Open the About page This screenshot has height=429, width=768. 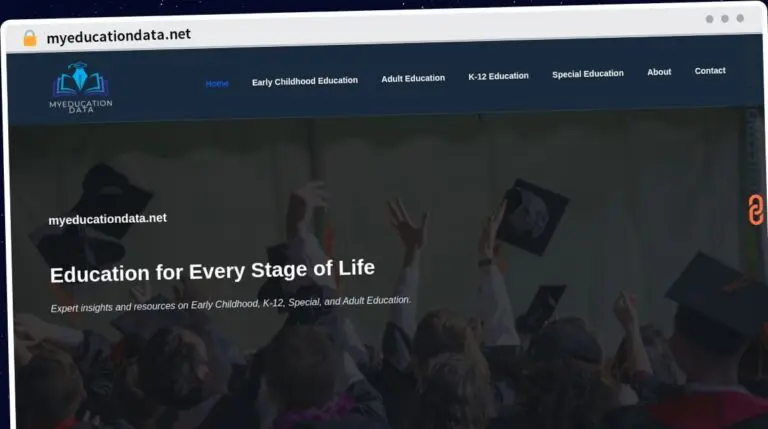click(x=659, y=72)
